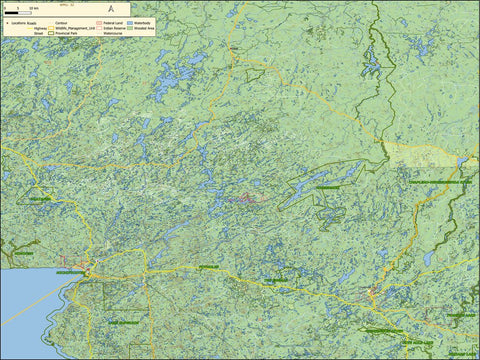480x360 pixels.
Task: Click the 'Contour' legend label
Action: coord(61,23)
